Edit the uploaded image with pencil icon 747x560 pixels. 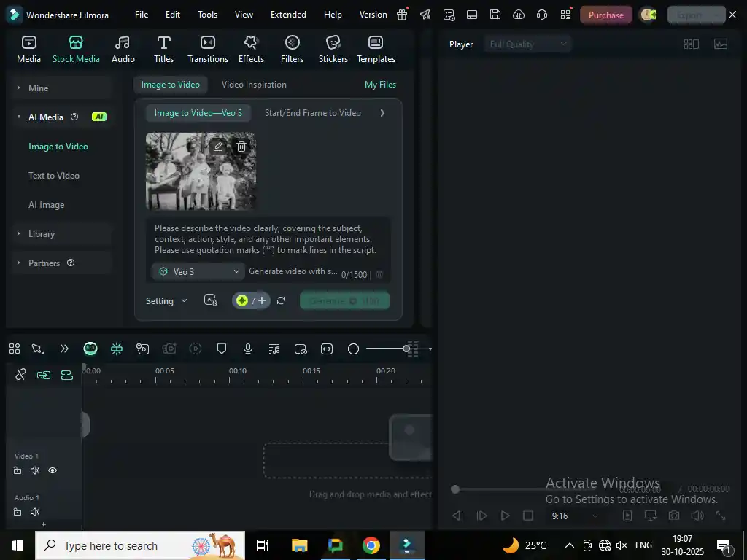[217, 147]
